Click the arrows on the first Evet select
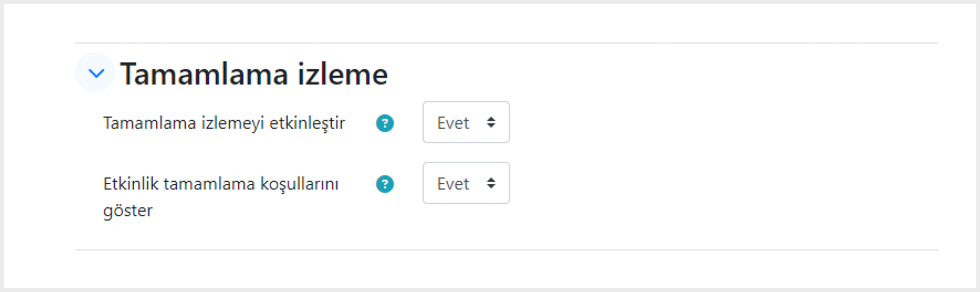980x292 pixels. click(x=491, y=122)
